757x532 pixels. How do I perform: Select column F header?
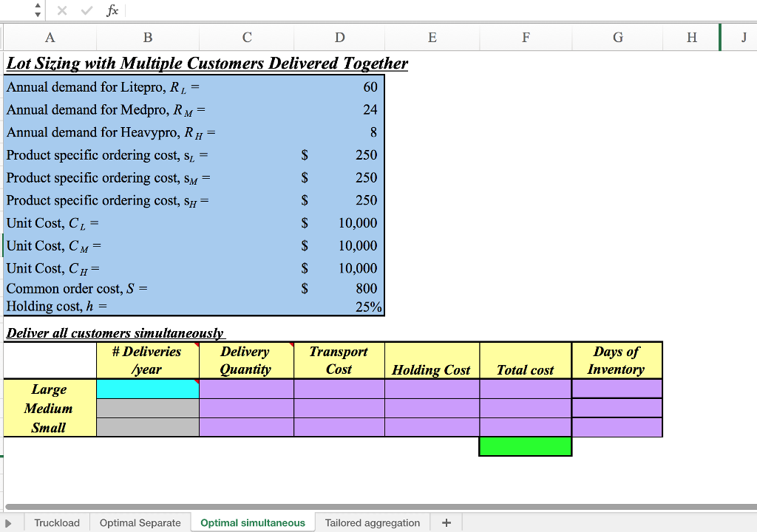point(526,37)
